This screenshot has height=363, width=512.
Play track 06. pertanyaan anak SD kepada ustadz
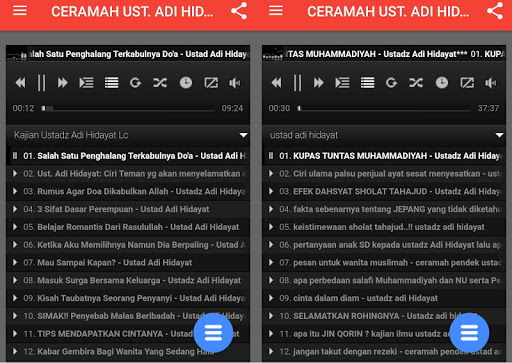point(384,245)
